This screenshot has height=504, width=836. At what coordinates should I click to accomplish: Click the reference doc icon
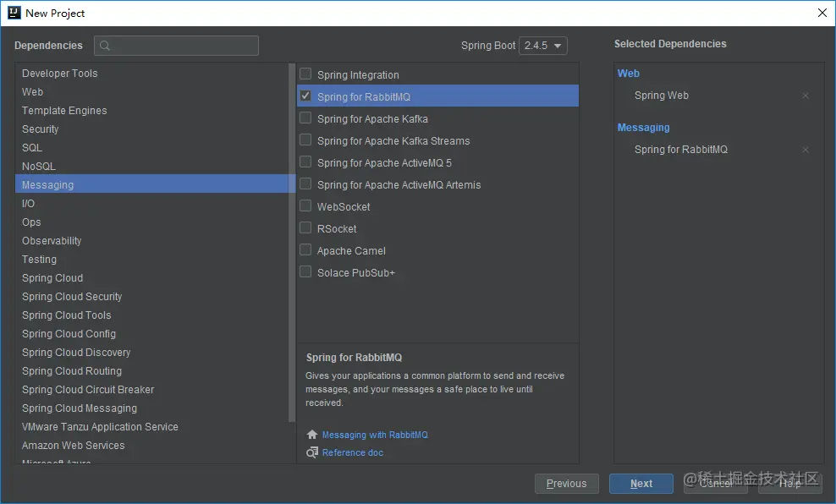tap(312, 452)
